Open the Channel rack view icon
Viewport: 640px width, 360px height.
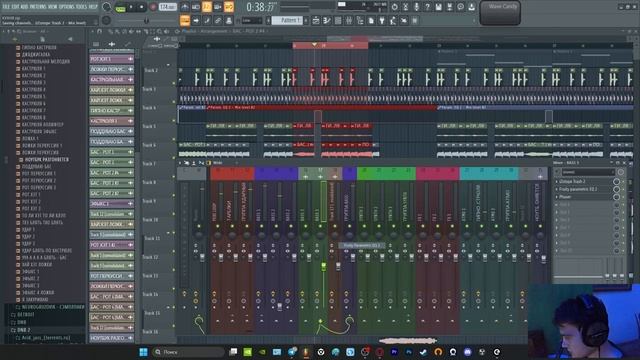(338, 20)
